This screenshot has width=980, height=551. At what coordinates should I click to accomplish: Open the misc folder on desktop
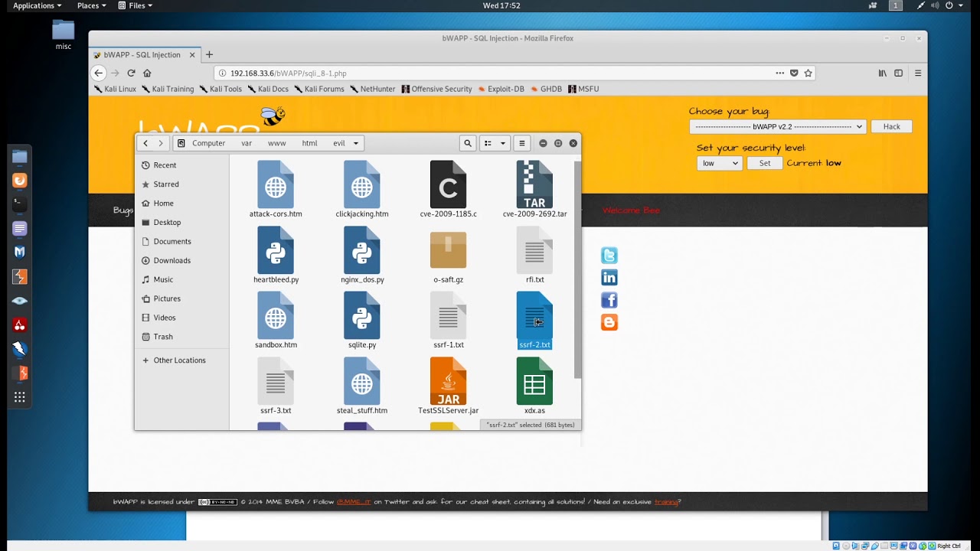[x=64, y=35]
